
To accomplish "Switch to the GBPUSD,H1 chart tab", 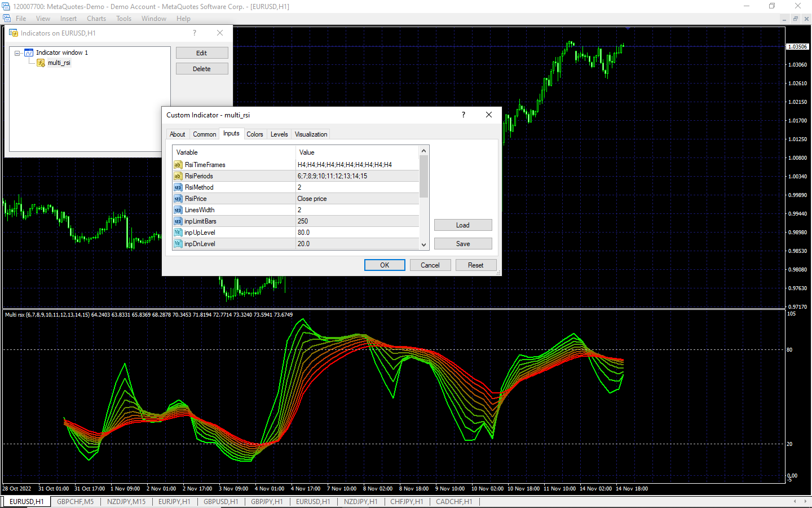I will click(x=220, y=501).
